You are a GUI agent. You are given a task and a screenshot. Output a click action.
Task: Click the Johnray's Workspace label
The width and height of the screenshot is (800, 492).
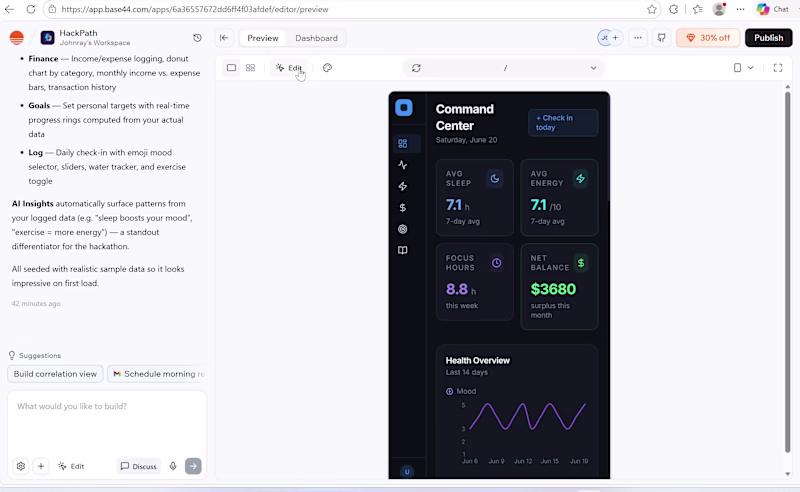95,43
